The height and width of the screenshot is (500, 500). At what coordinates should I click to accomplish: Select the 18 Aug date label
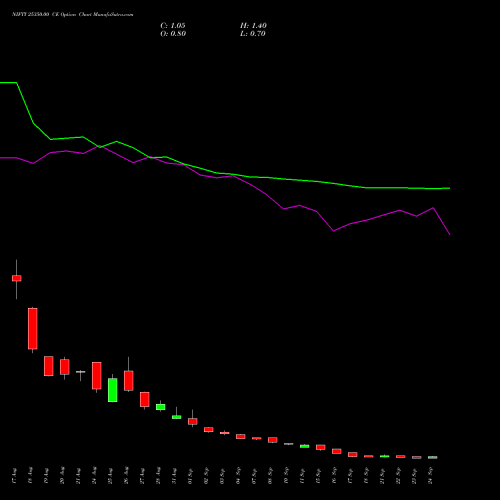[x=30, y=476]
